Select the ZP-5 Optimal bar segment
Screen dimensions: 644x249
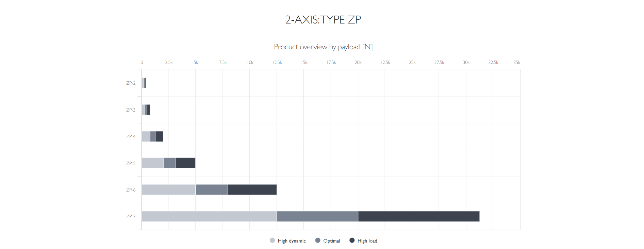tap(169, 163)
